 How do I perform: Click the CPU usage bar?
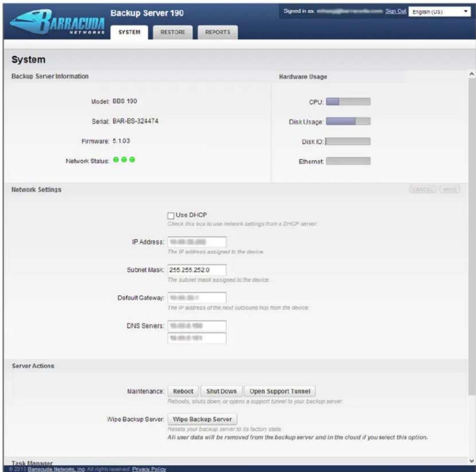348,101
